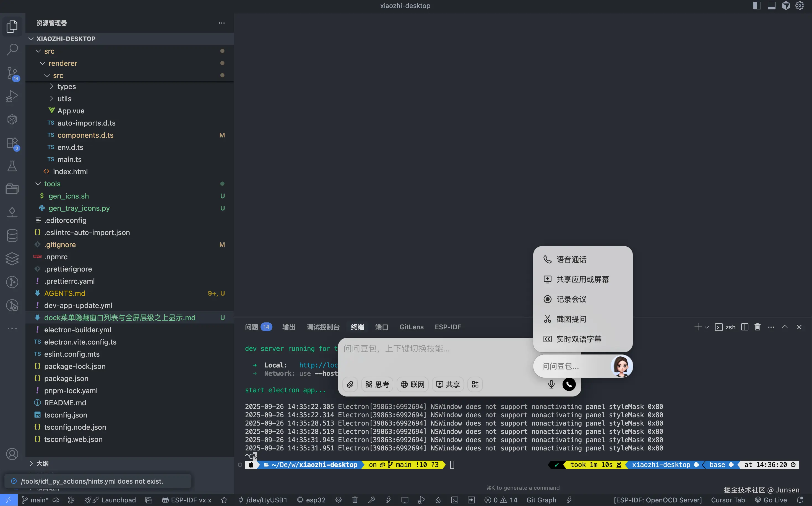Select 截图提问 from the popup menu
The image size is (812, 506).
pyautogui.click(x=571, y=319)
